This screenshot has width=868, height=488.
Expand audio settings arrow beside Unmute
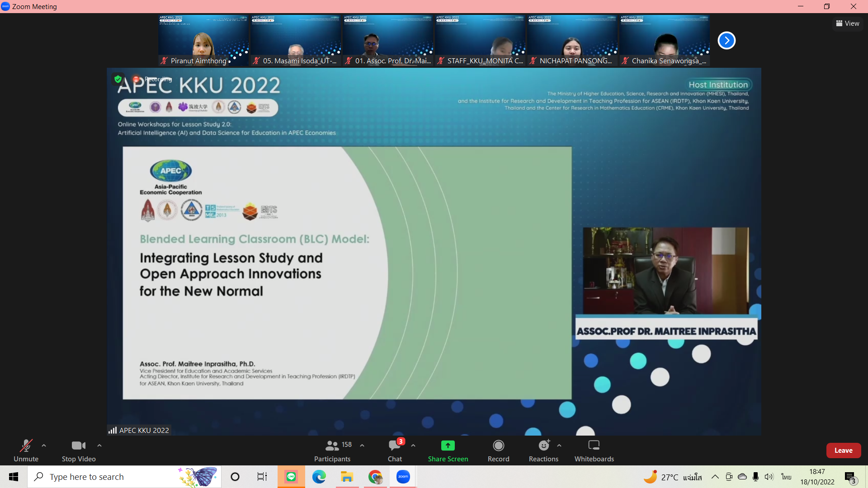pos(44,446)
